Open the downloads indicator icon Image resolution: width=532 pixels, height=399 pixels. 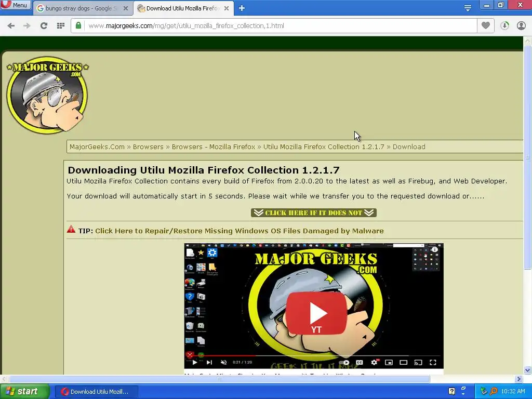(x=504, y=25)
